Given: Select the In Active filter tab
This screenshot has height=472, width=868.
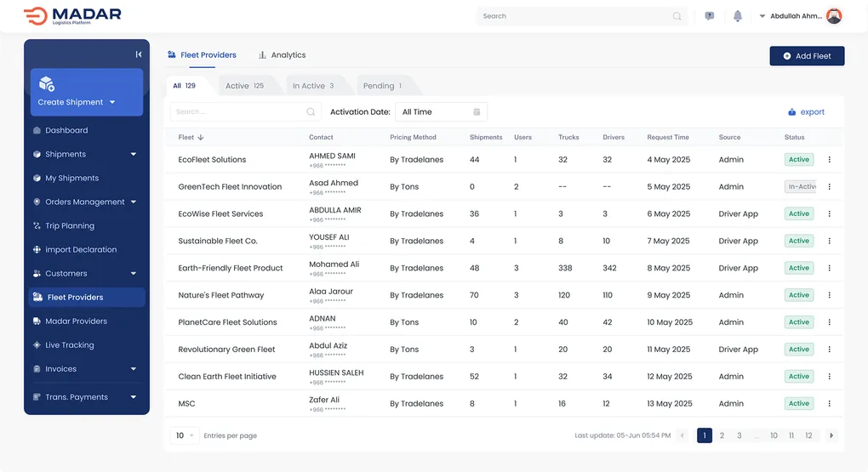Looking at the screenshot, I should 312,86.
